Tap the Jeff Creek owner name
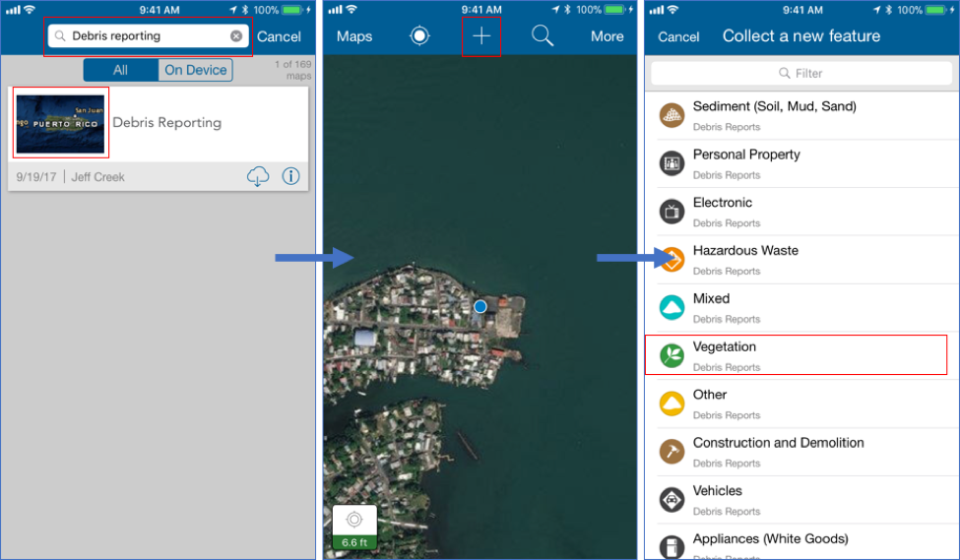The width and height of the screenshot is (960, 560). (97, 177)
